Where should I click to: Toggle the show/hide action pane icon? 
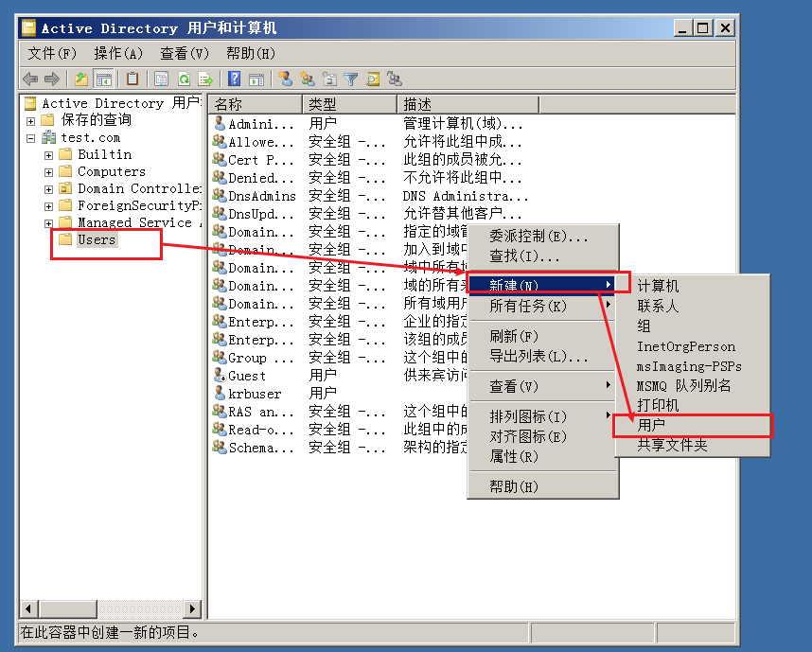point(256,79)
